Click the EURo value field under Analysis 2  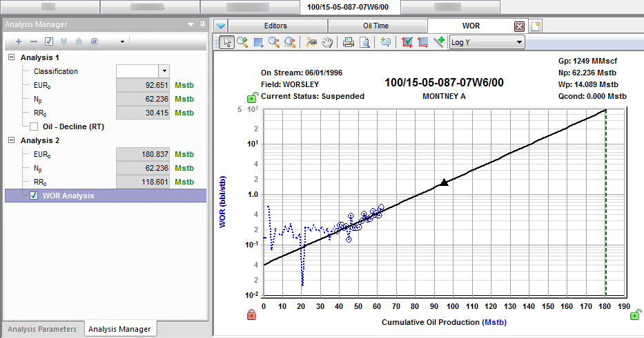click(143, 154)
